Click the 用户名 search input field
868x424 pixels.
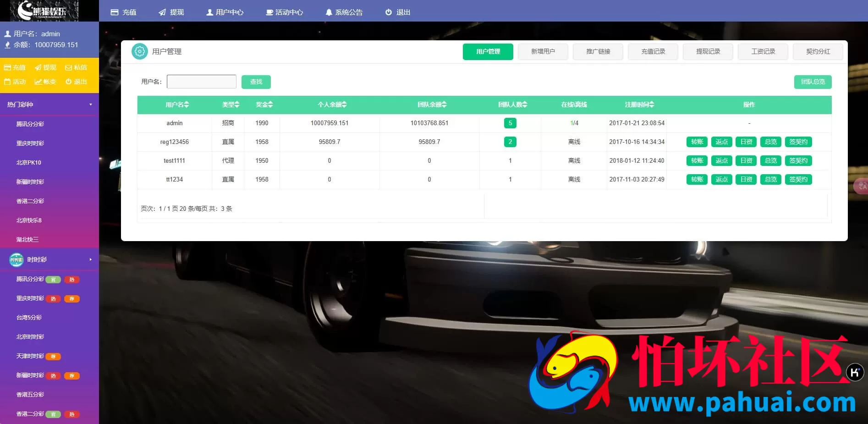click(201, 82)
